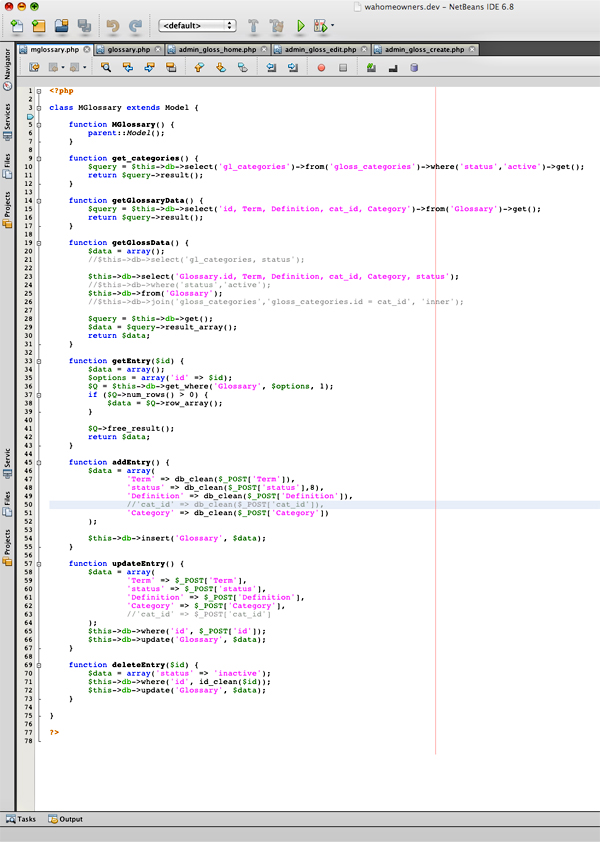600x842 pixels.
Task: Switch to the admin_gloss_edit.php tab
Action: coord(320,49)
